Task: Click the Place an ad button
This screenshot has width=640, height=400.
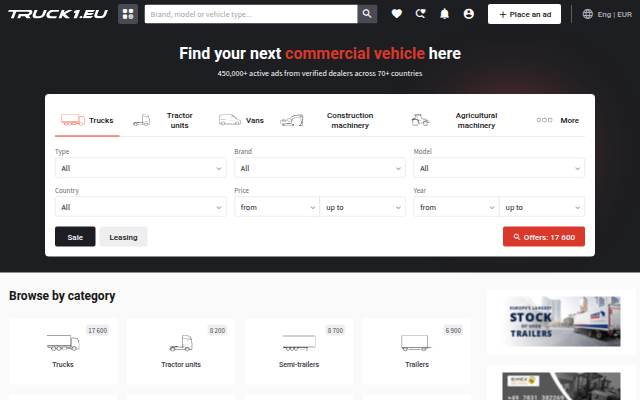Action: [x=524, y=14]
